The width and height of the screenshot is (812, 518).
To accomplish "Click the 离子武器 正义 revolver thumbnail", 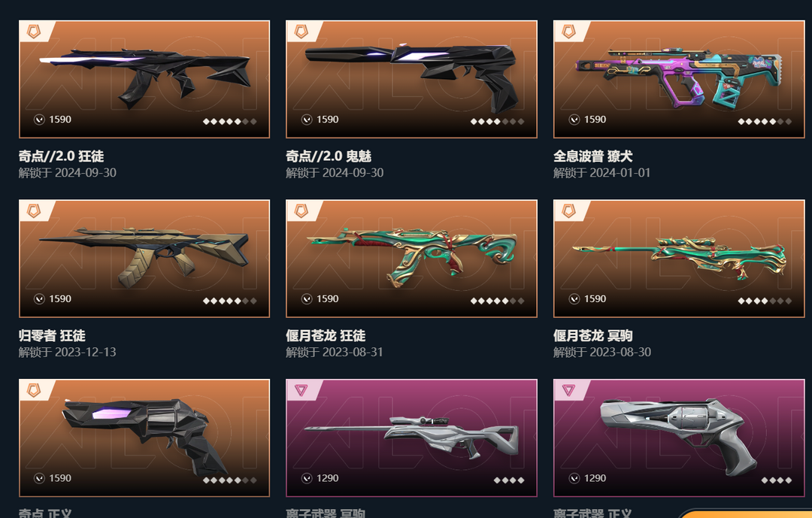I will (x=679, y=438).
